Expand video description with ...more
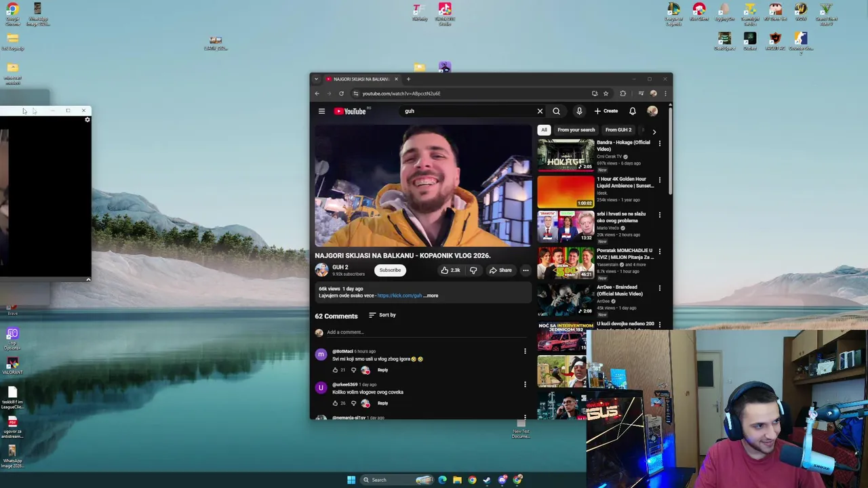This screenshot has width=868, height=488. [431, 296]
